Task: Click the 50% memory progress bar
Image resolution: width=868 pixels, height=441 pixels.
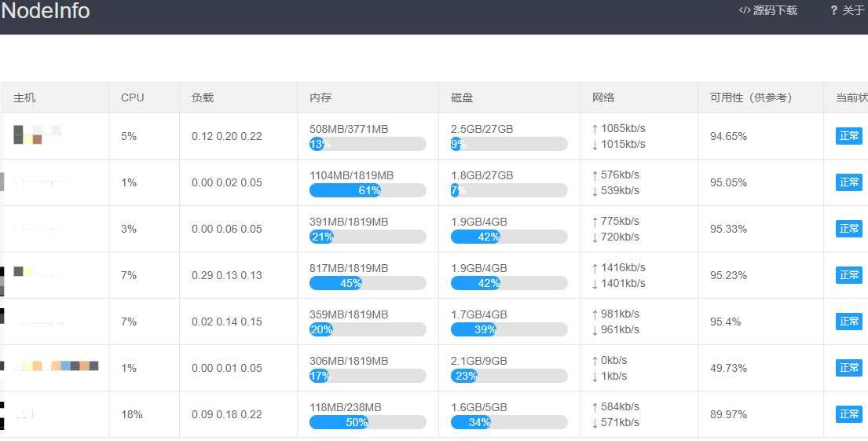Action: 368,422
